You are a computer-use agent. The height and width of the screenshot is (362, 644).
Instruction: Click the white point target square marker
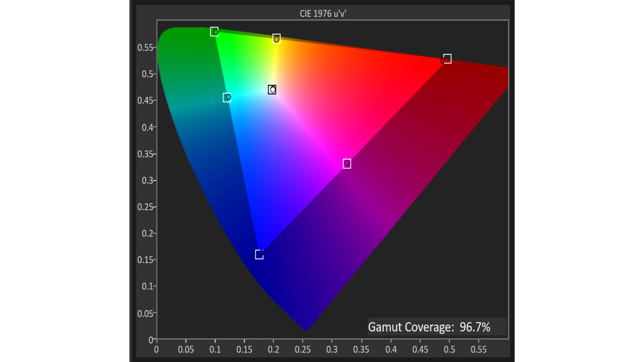[272, 89]
